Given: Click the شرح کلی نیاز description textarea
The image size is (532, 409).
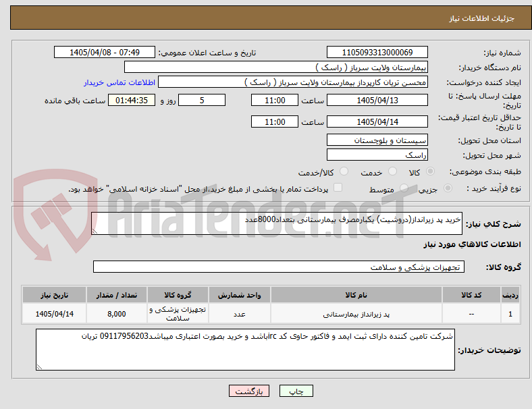Looking at the screenshot, I should pyautogui.click(x=277, y=223).
